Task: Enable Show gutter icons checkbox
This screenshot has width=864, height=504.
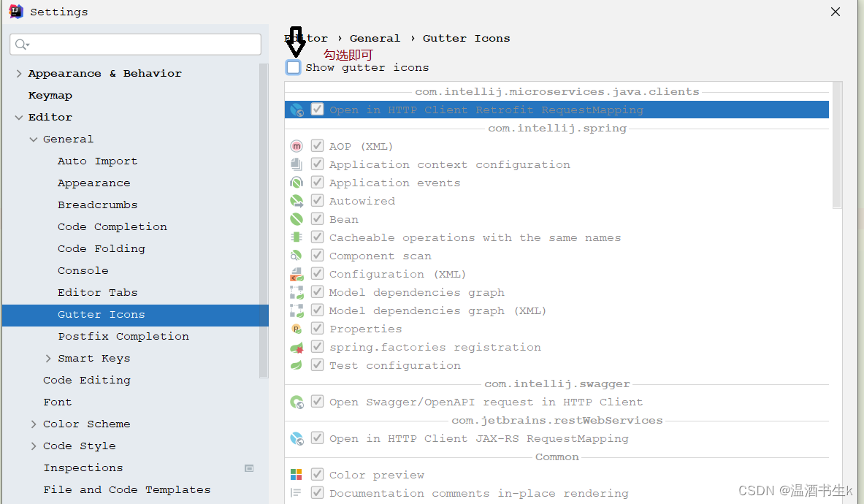Action: [x=293, y=68]
